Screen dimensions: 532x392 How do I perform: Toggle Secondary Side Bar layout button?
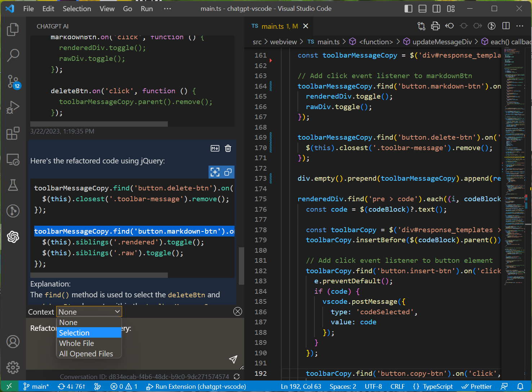pyautogui.click(x=437, y=9)
